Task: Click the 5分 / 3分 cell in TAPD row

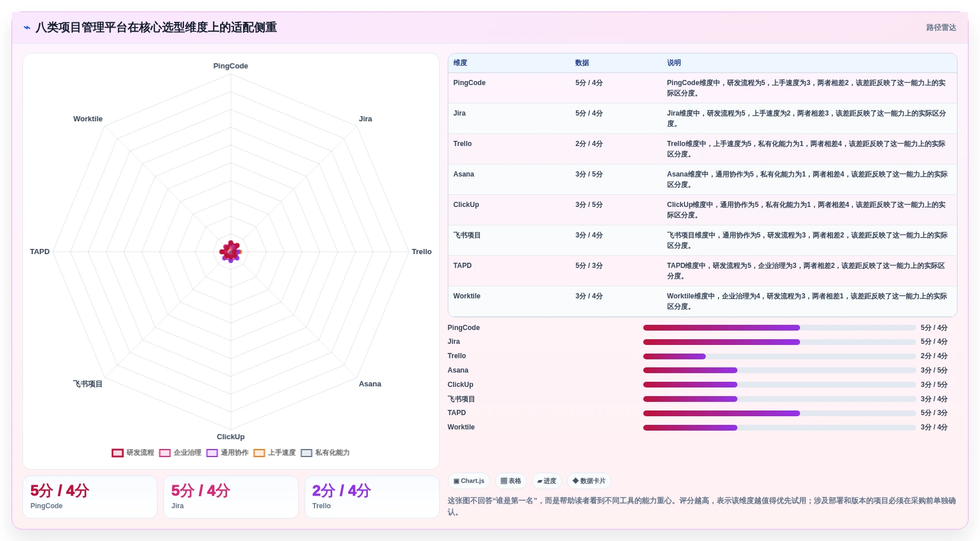Action: (589, 266)
